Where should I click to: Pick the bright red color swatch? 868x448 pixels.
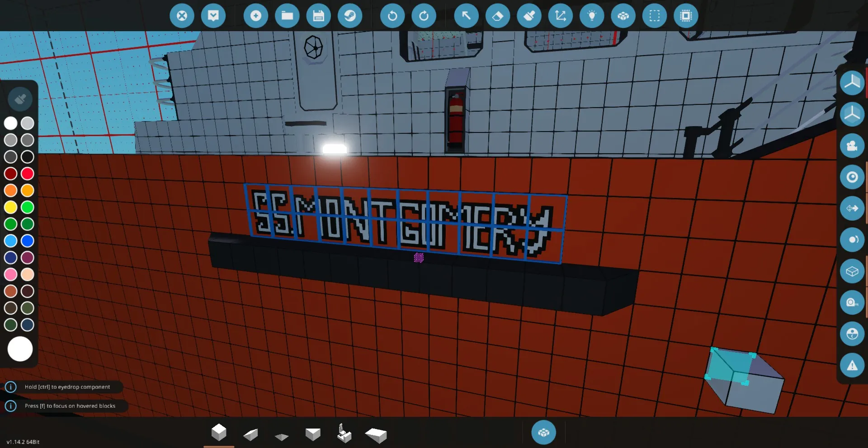28,174
